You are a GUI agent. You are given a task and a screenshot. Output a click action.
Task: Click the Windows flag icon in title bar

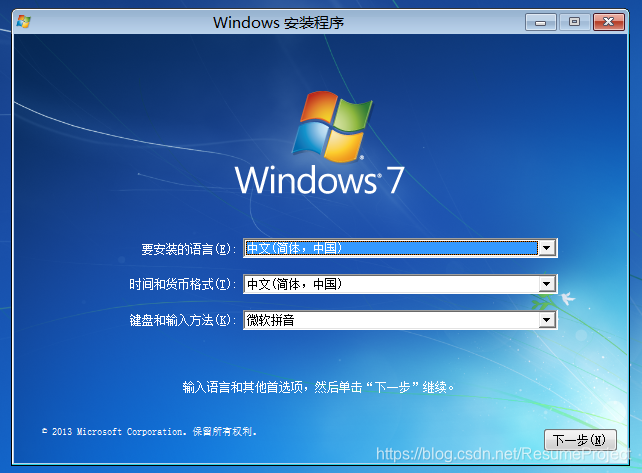[23, 22]
